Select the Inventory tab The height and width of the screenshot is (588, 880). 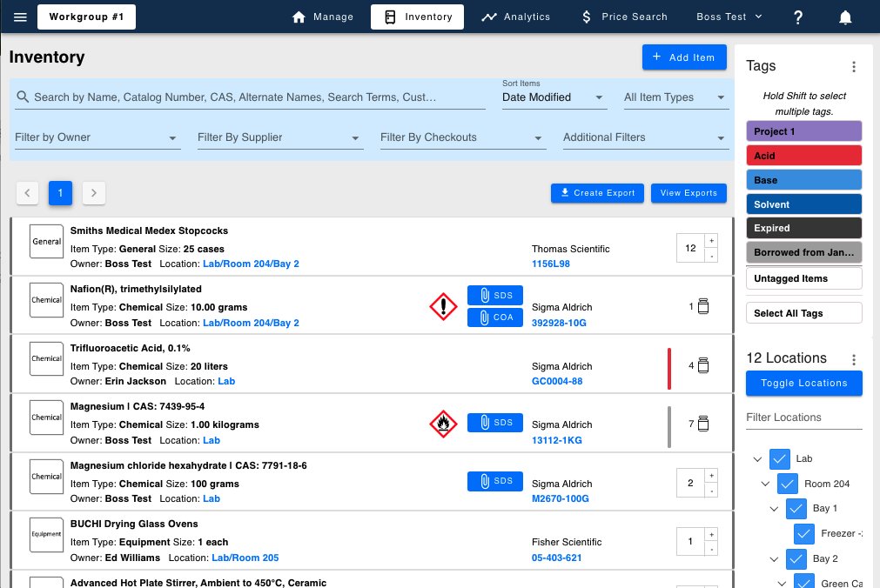tap(418, 17)
